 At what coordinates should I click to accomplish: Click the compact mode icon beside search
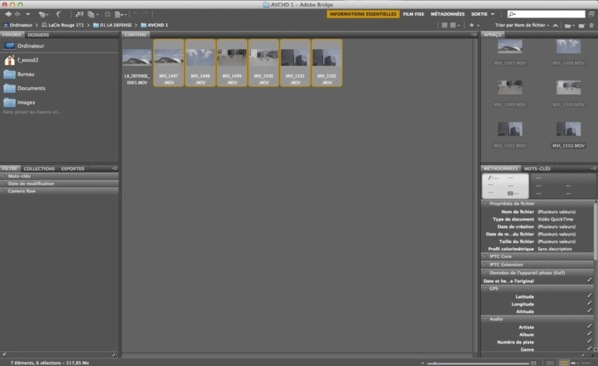click(x=591, y=14)
